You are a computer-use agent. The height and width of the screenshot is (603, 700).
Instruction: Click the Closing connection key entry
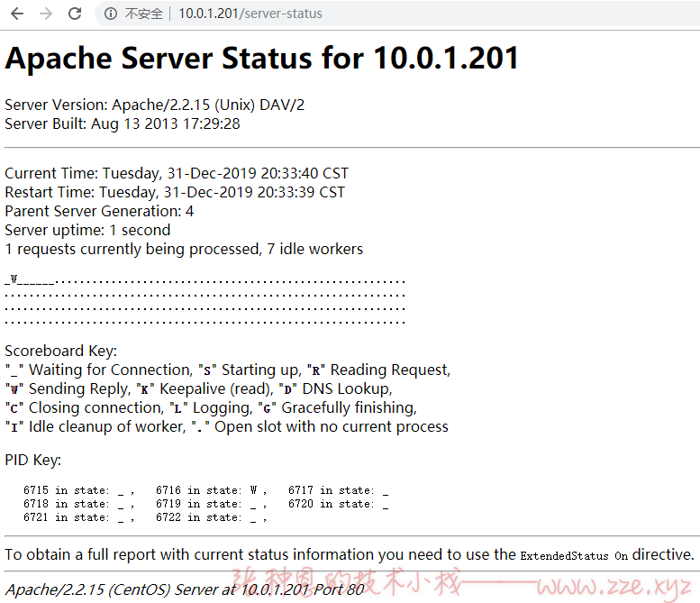[x=85, y=407]
